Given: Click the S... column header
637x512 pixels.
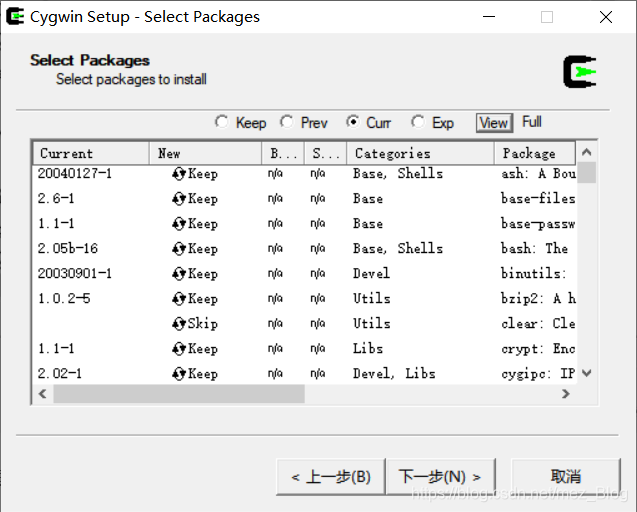Looking at the screenshot, I should coord(325,153).
